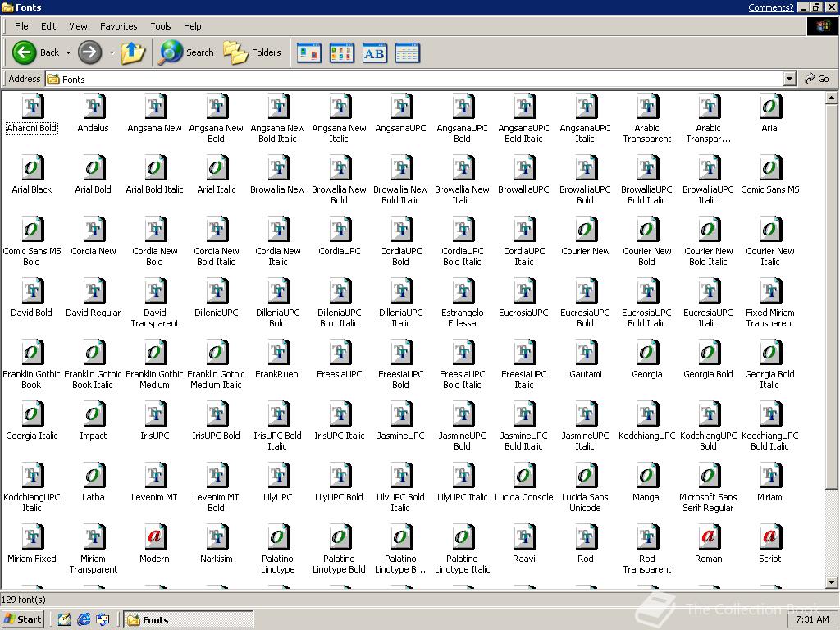
Task: Select the Miriam Fixed font icon
Action: tap(32, 537)
